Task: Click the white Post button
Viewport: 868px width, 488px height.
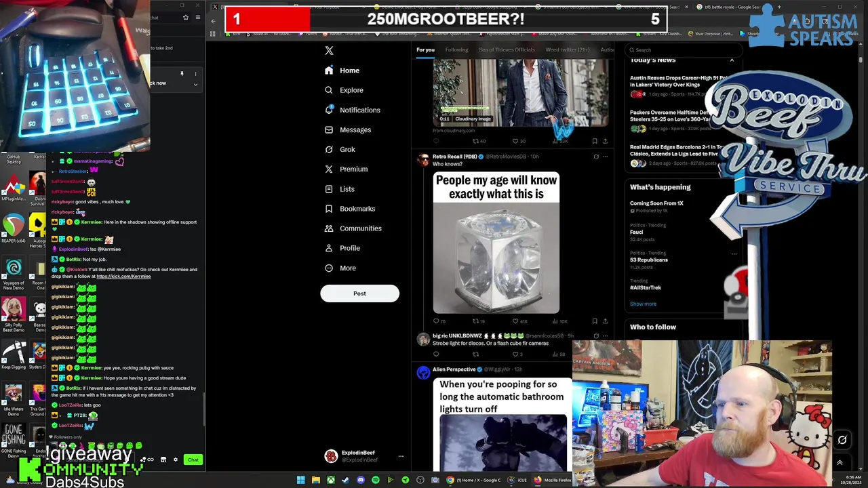Action: click(x=359, y=293)
